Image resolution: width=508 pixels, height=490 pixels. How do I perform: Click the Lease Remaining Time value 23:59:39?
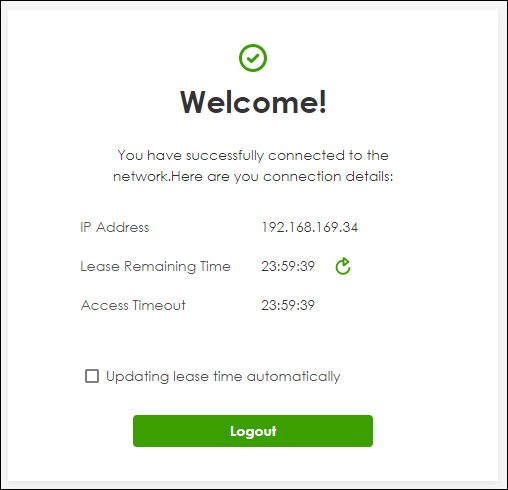point(288,266)
